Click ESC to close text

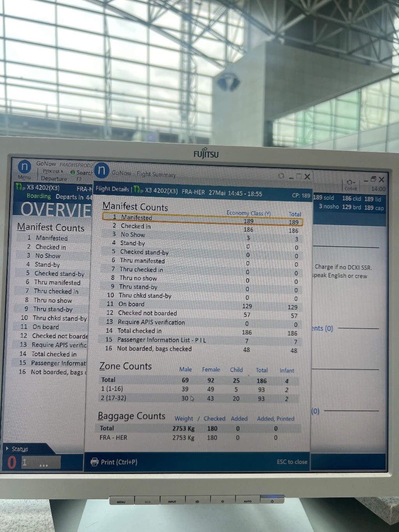(291, 462)
